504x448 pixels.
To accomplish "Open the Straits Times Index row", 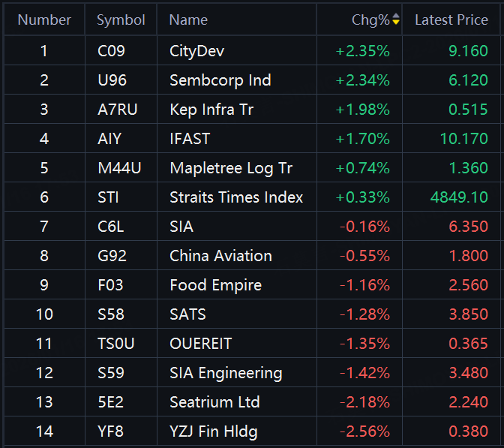I will tap(236, 197).
